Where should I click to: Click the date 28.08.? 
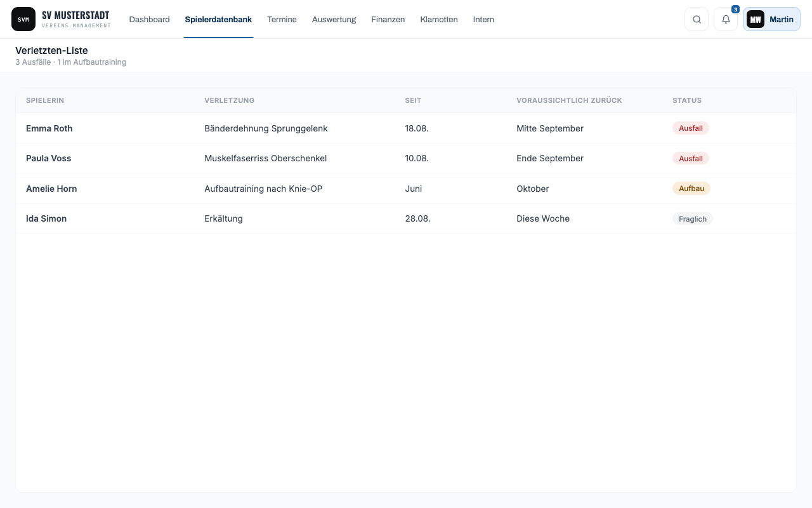click(x=417, y=218)
